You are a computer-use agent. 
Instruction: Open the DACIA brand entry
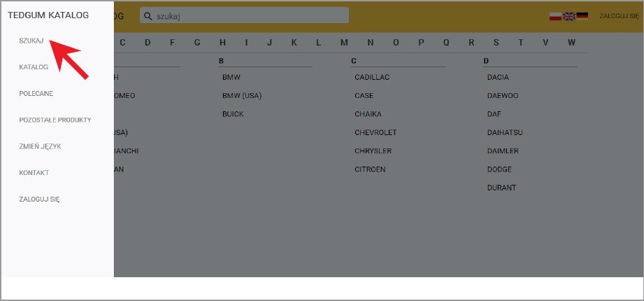[x=498, y=77]
